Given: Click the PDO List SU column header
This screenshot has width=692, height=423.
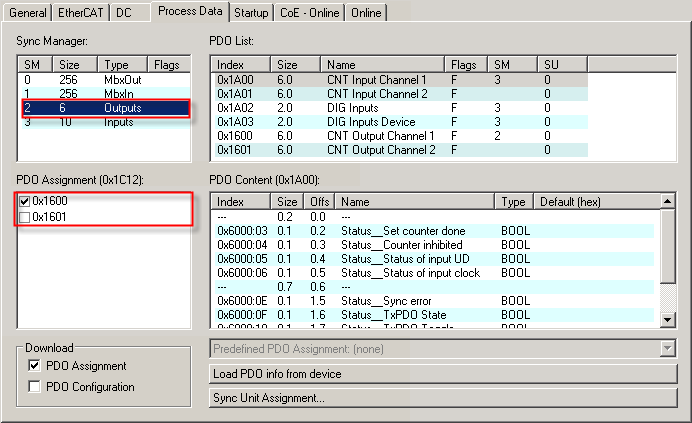Looking at the screenshot, I should tap(562, 65).
